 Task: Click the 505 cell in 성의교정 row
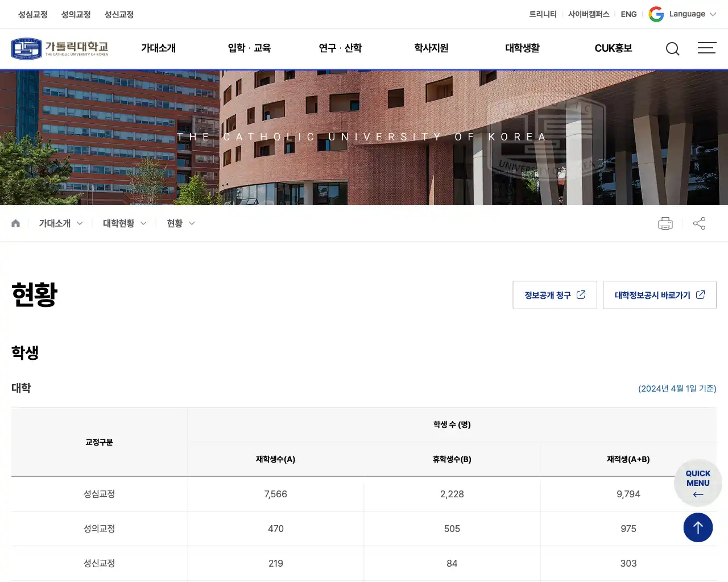point(452,529)
